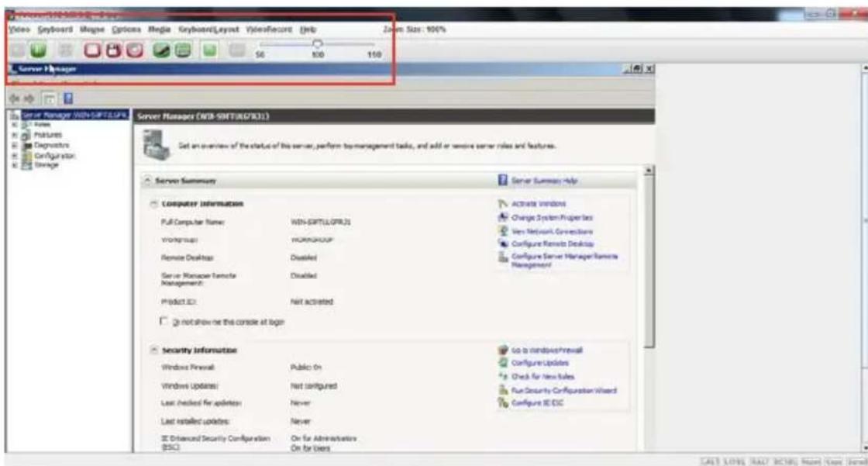868x466 pixels.
Task: Click the Server Summary Help question icon
Action: click(502, 180)
